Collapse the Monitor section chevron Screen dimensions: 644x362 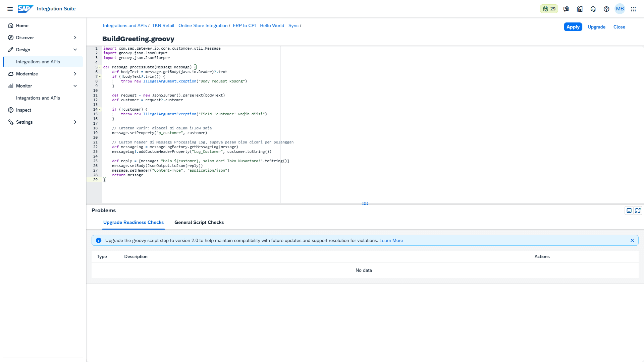tap(75, 86)
